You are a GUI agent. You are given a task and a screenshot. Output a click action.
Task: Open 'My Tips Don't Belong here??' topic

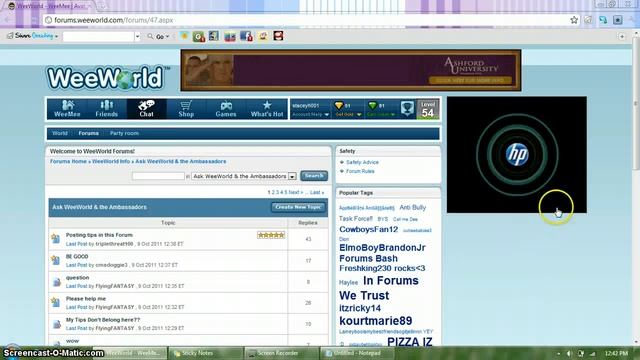103,320
